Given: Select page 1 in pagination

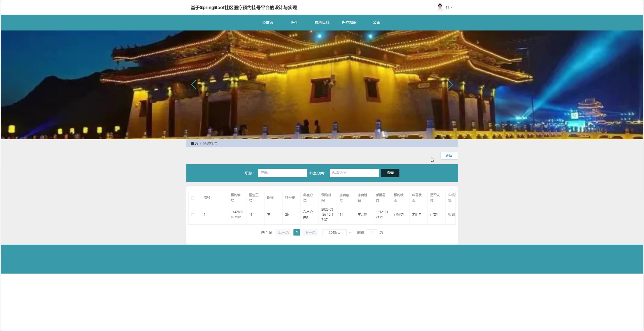Looking at the screenshot, I should tap(297, 233).
